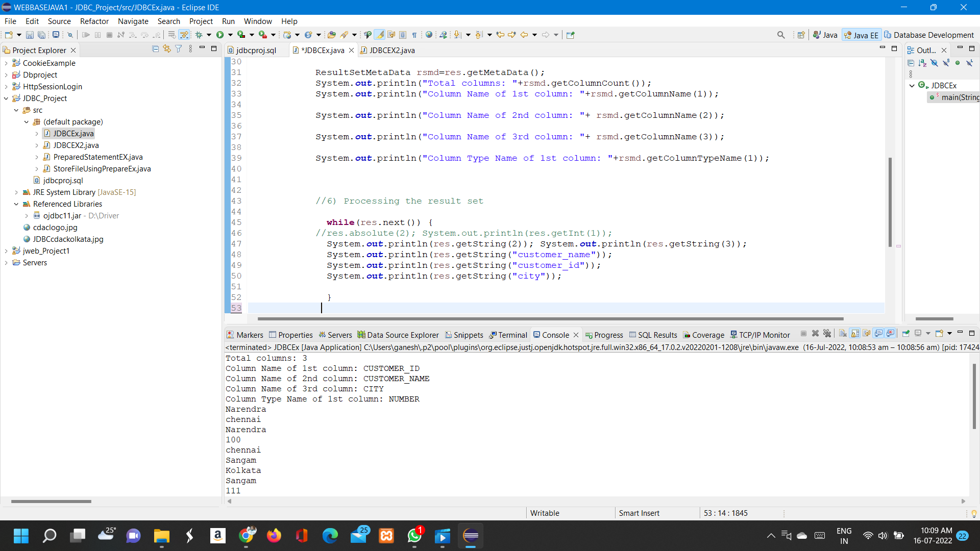Click the Save All toolbar icon
Viewport: 980px width, 551px height.
(41, 35)
